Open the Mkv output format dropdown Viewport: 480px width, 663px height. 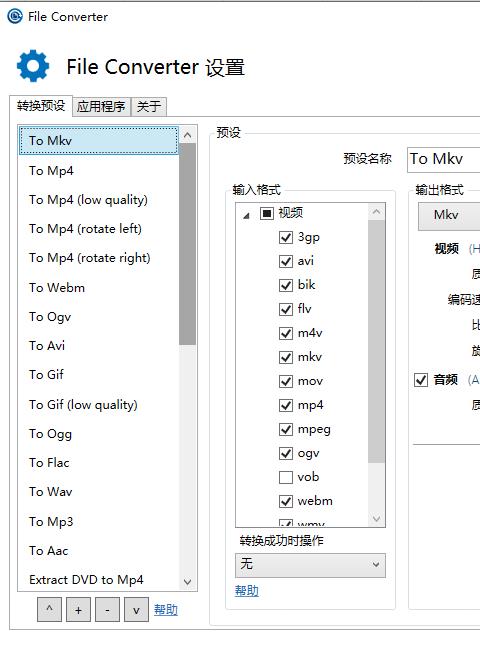click(449, 216)
